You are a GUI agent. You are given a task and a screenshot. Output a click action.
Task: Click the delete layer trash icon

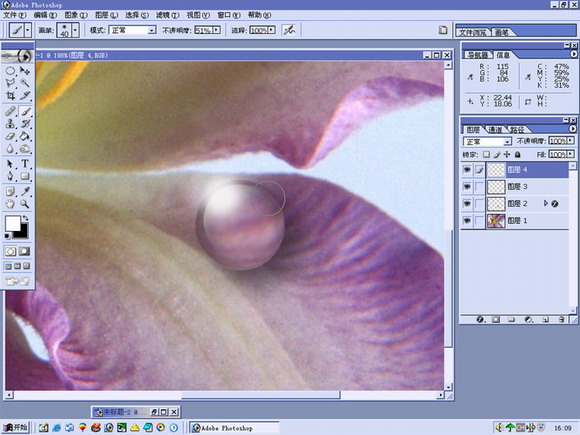562,319
